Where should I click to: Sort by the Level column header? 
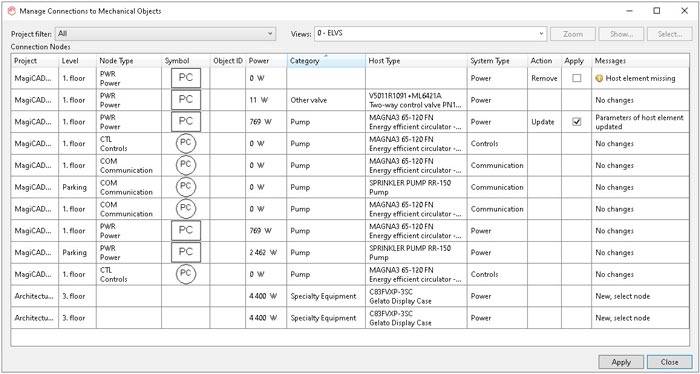pyautogui.click(x=77, y=61)
